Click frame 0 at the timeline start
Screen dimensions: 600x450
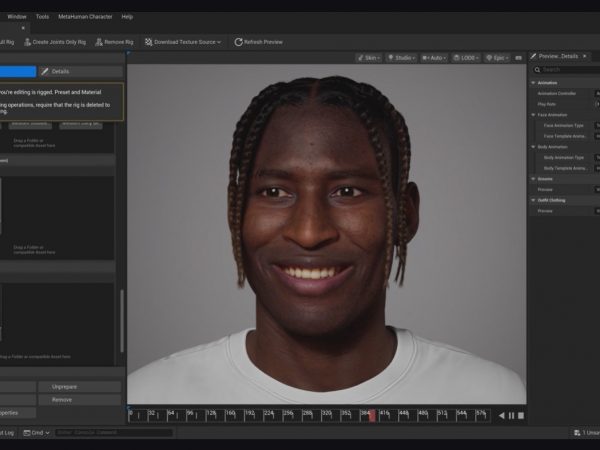(x=131, y=414)
